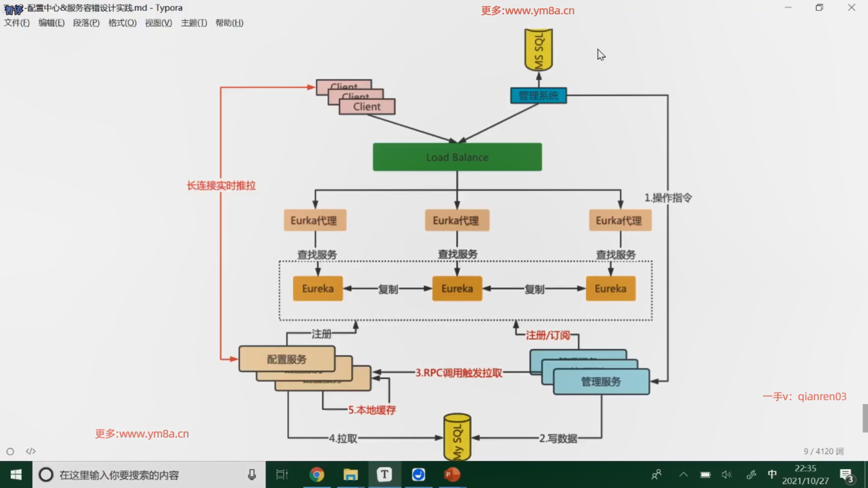Open PowerPoint from the taskbar
The height and width of the screenshot is (488, 868).
[x=452, y=474]
